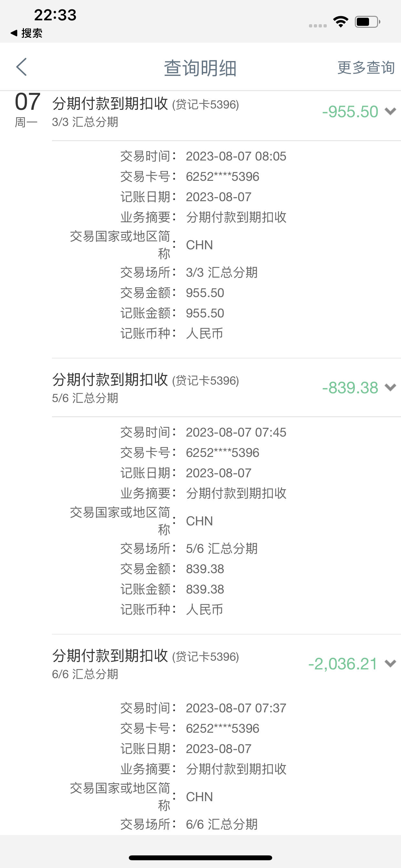This screenshot has width=401, height=868.
Task: Tap the cellular signal dots
Action: (x=318, y=26)
